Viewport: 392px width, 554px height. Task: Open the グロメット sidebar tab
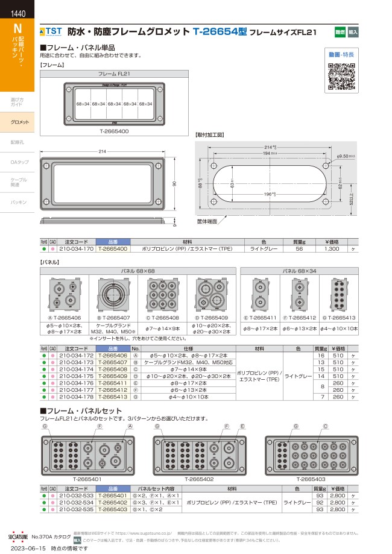[x=19, y=122]
